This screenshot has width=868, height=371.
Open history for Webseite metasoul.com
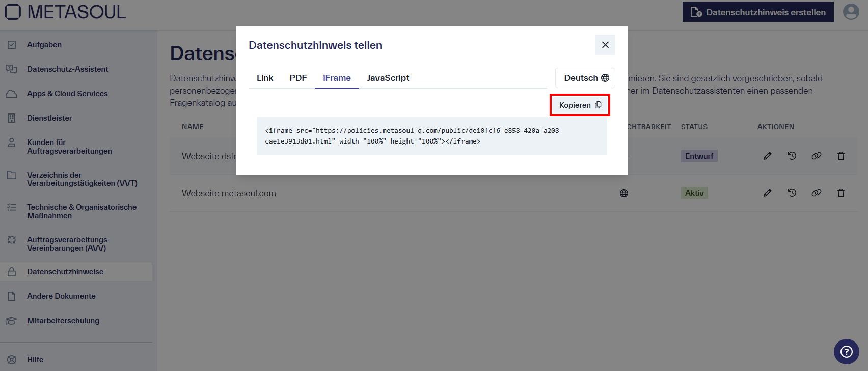click(x=792, y=193)
